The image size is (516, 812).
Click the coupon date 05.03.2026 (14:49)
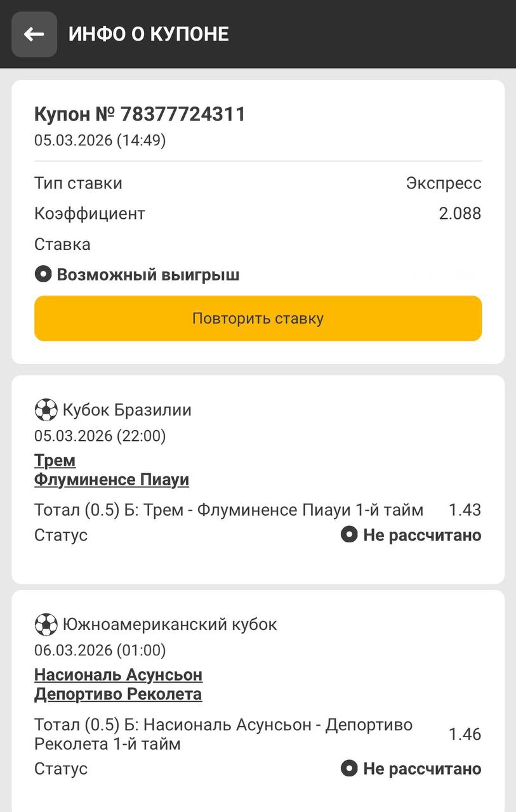coord(100,140)
